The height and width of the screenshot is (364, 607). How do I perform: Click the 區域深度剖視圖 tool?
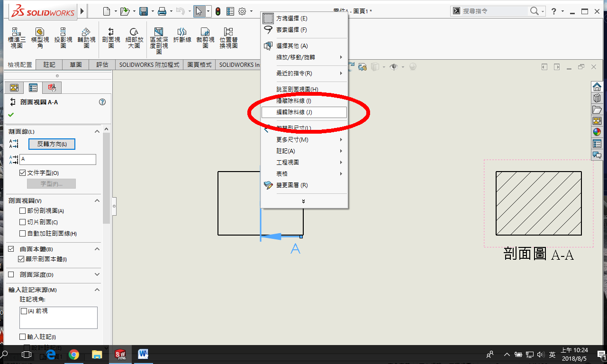coord(159,40)
